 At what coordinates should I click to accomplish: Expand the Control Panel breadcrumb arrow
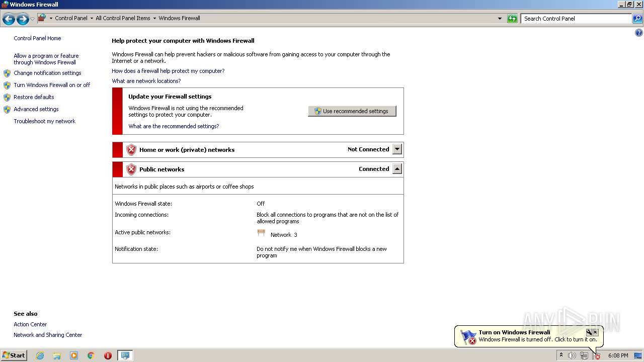[x=51, y=18]
